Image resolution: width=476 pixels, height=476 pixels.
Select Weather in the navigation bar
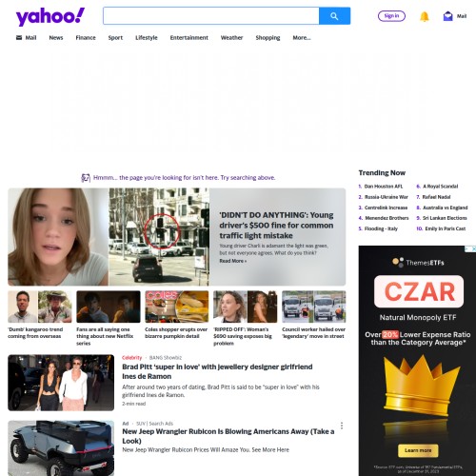[231, 38]
